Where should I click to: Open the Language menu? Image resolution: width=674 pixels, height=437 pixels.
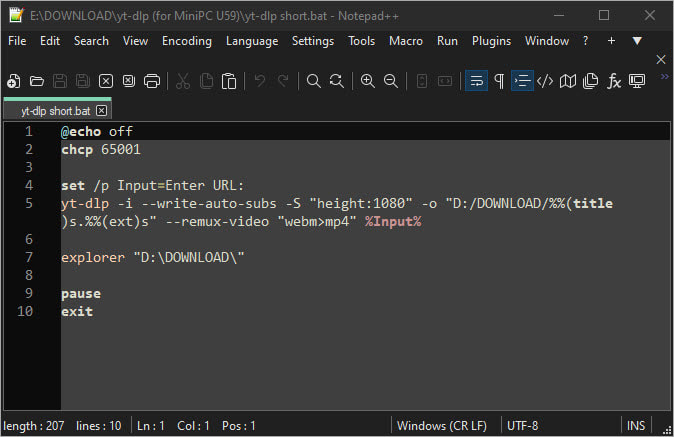[x=252, y=41]
